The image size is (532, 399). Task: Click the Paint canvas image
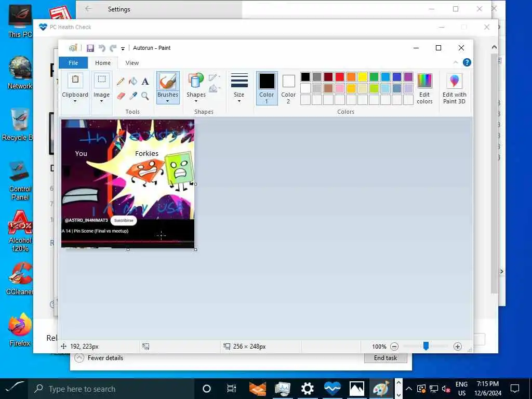click(128, 183)
